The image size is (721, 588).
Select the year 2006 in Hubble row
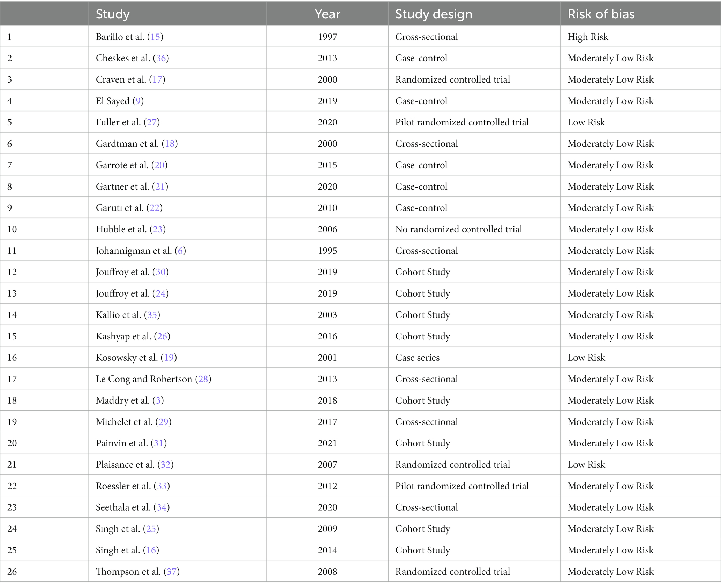327,229
